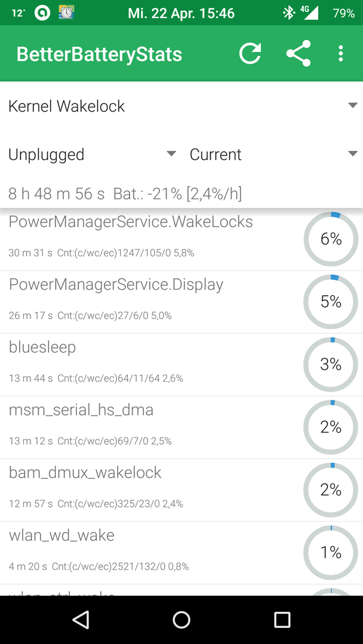Open the Kernel Wakelock stat type dropdown
This screenshot has width=363, height=644.
pos(181,106)
